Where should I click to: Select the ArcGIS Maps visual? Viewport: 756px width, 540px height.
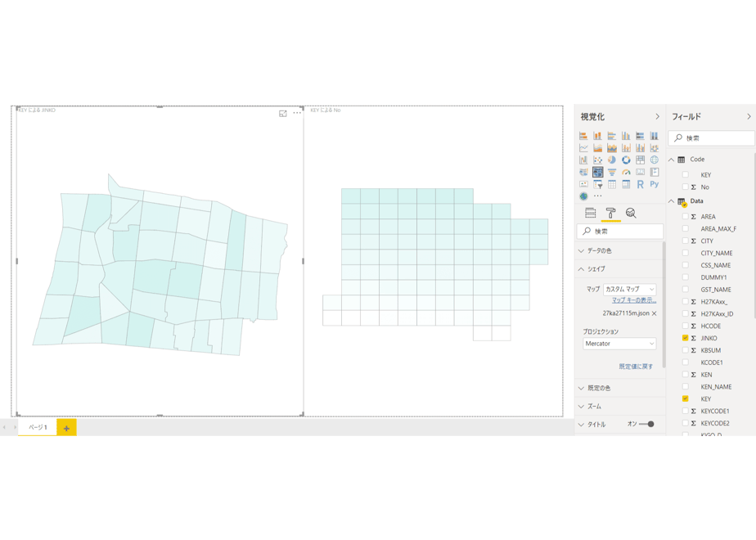tap(583, 196)
